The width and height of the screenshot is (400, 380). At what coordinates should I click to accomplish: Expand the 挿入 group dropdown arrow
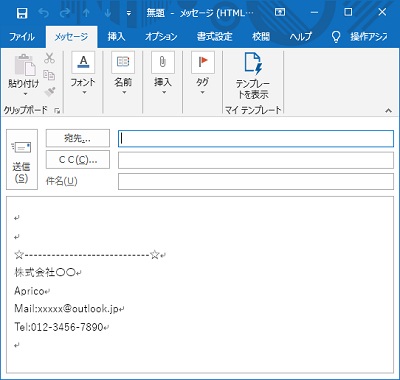point(164,92)
